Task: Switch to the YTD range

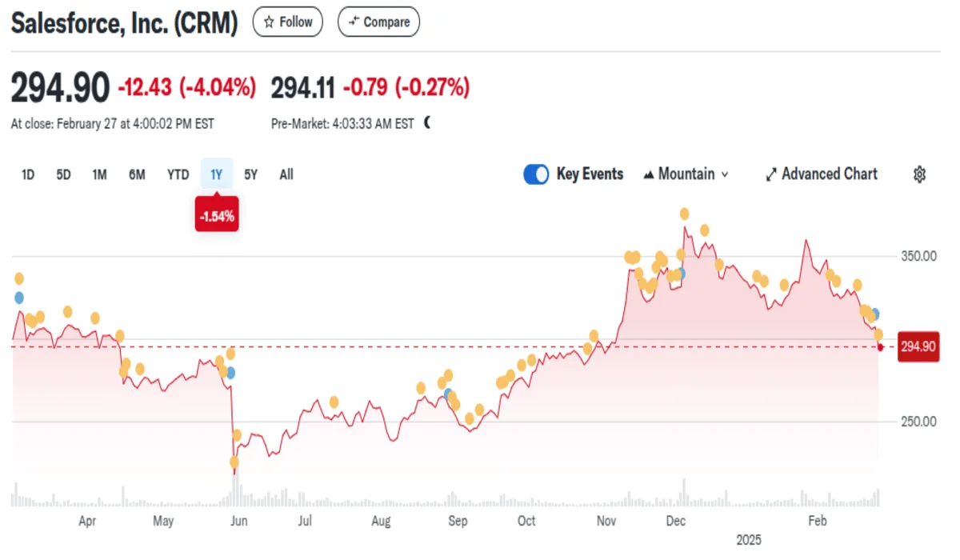Action: click(178, 174)
